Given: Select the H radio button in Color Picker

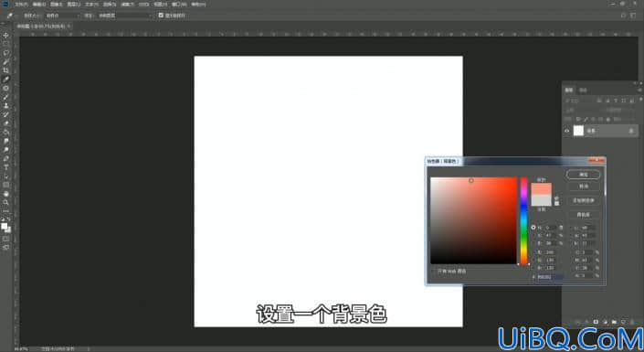Looking at the screenshot, I should pyautogui.click(x=533, y=228).
